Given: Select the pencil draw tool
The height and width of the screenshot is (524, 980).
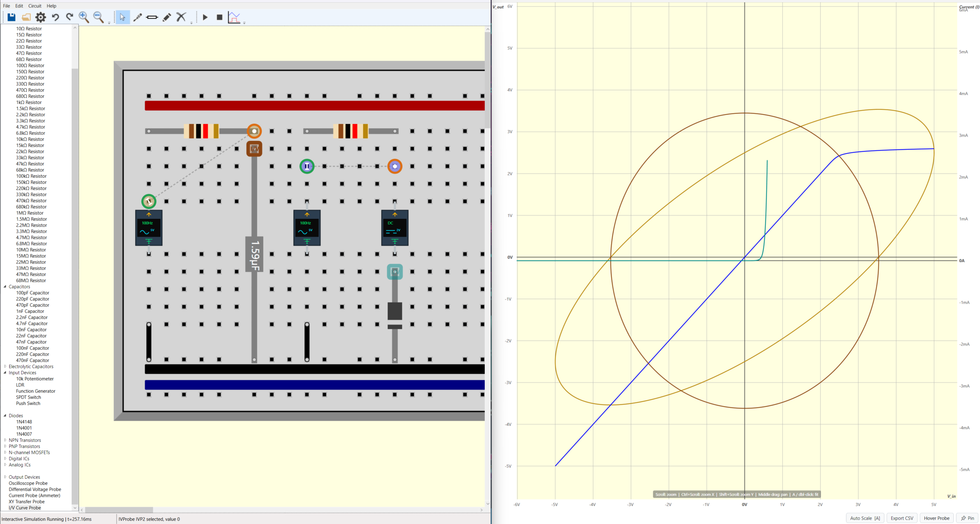Looking at the screenshot, I should coord(167,17).
